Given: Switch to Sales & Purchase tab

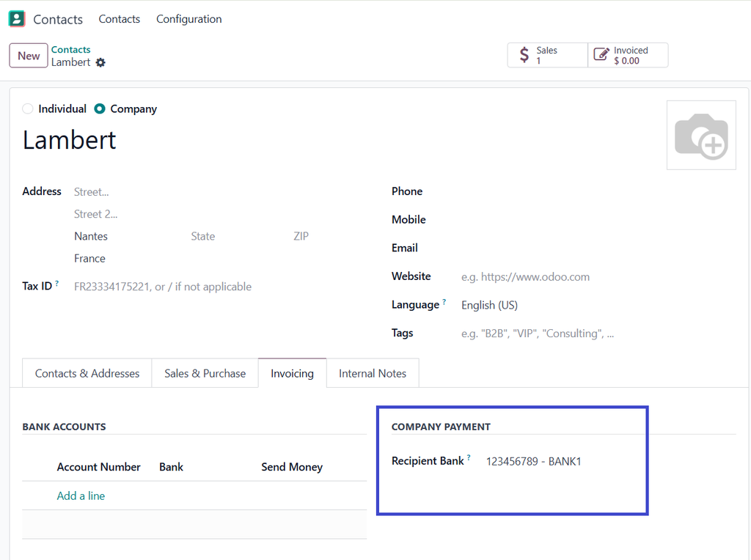Looking at the screenshot, I should (x=205, y=373).
